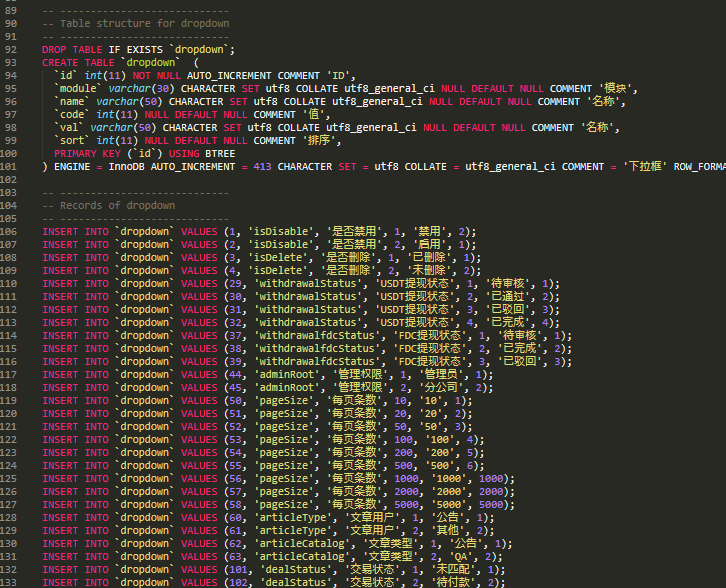This screenshot has width=726, height=588.
Task: Click 'withdrawalStatus' string on line 110
Action: tap(308, 283)
